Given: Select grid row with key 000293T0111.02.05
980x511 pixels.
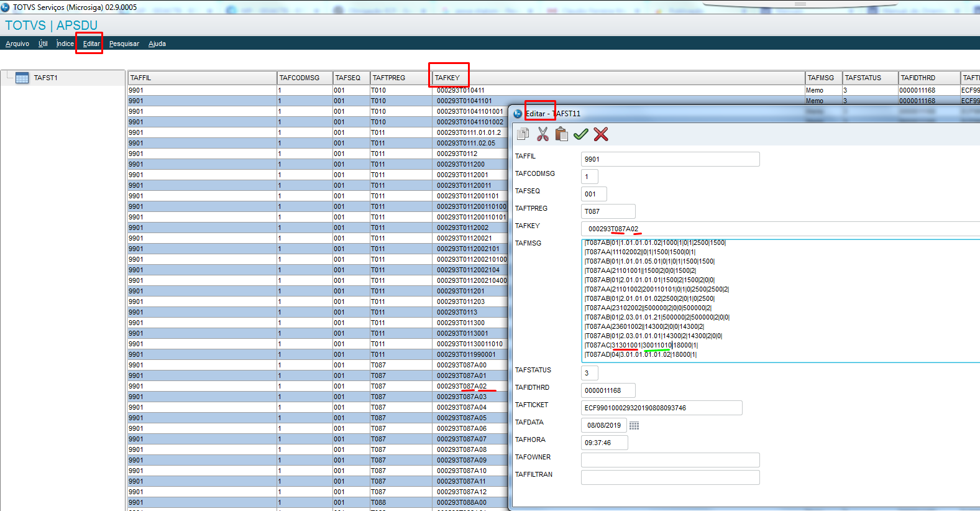Looking at the screenshot, I should tap(318, 143).
